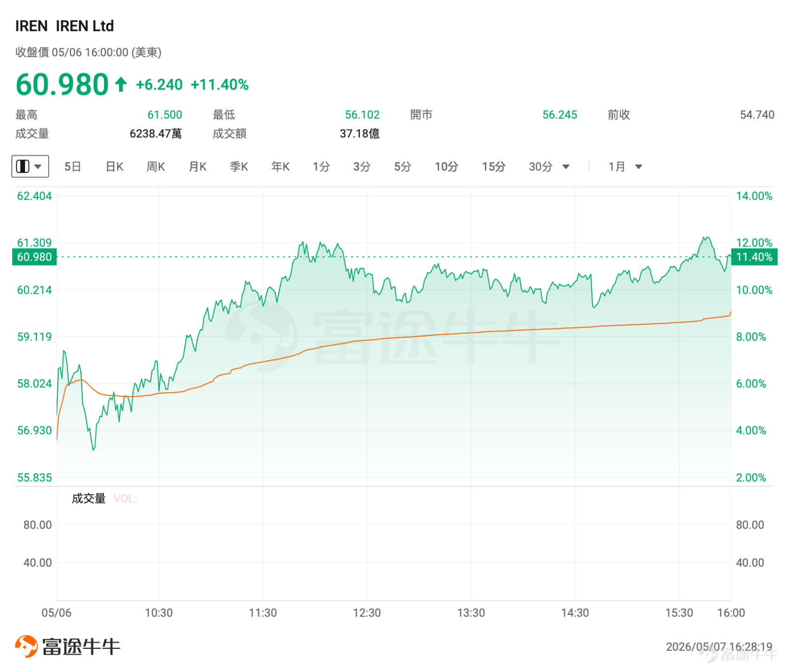Screen dimensions: 788x672
Task: Click the 成交量 volume panel label
Action: coord(89,499)
